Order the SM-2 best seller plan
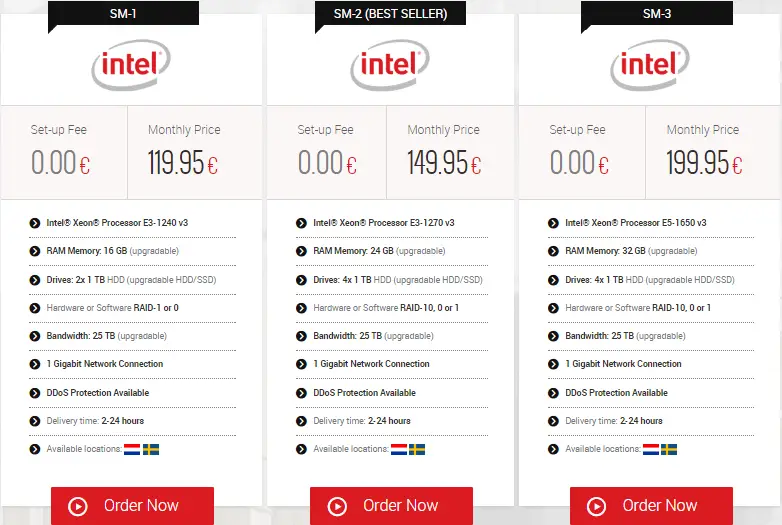 click(x=391, y=506)
